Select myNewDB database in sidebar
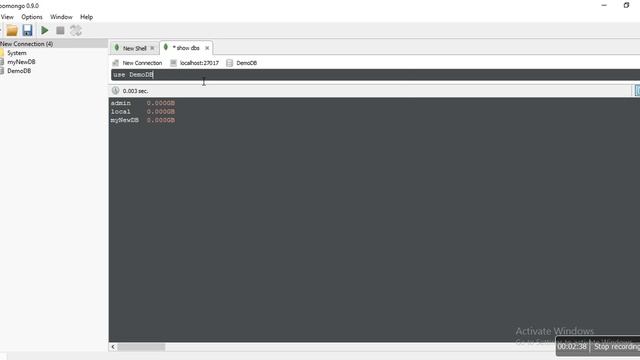Viewport: 640px width, 360px height. point(21,62)
